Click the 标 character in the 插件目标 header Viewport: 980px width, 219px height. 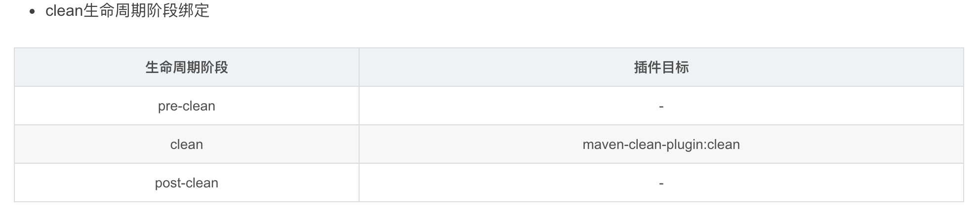point(682,67)
